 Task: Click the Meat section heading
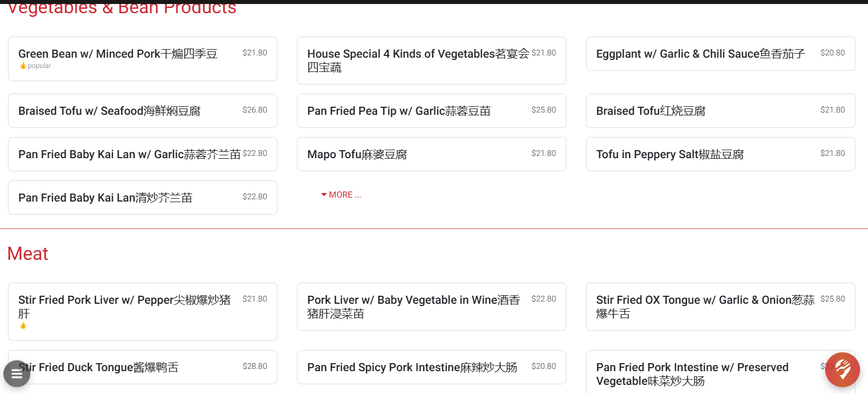click(27, 254)
